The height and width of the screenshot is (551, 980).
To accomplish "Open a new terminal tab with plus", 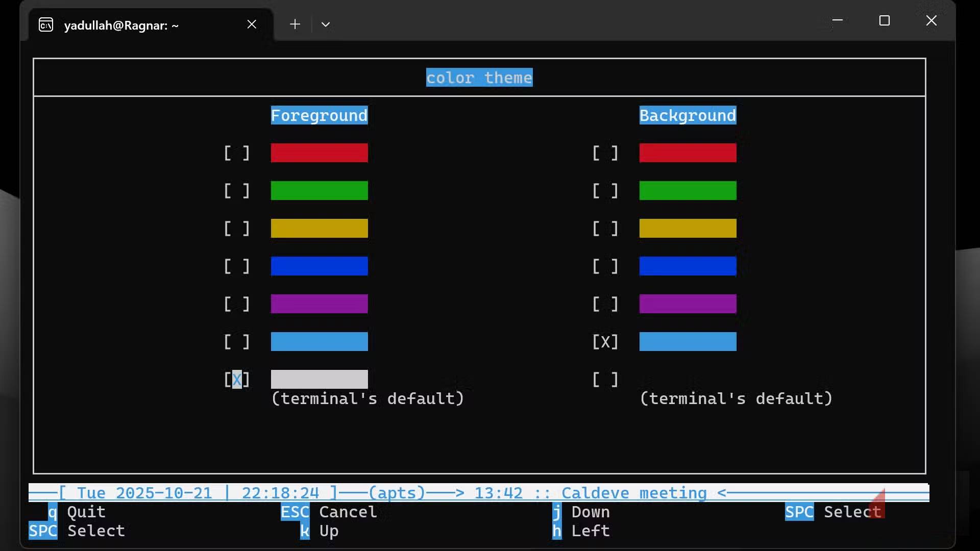I will [295, 24].
